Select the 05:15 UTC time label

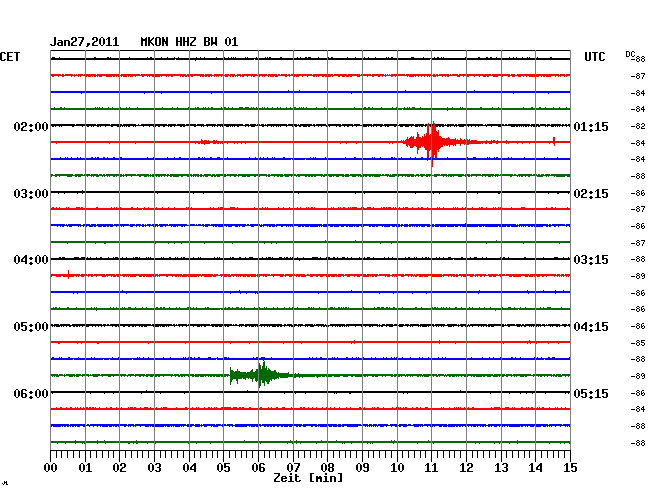pos(591,393)
